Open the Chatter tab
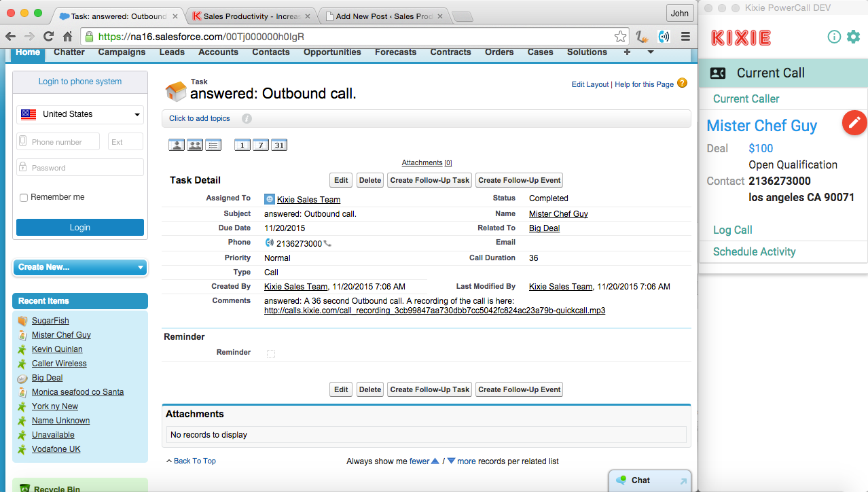Viewport: 868px width, 492px height. point(69,52)
